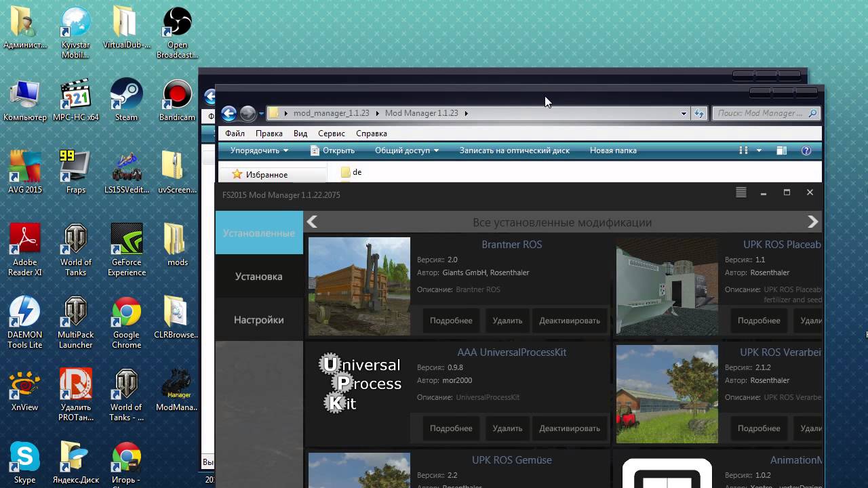Launch AVG 2015 from the desktop
Viewport: 868px width, 488px height.
tap(25, 172)
